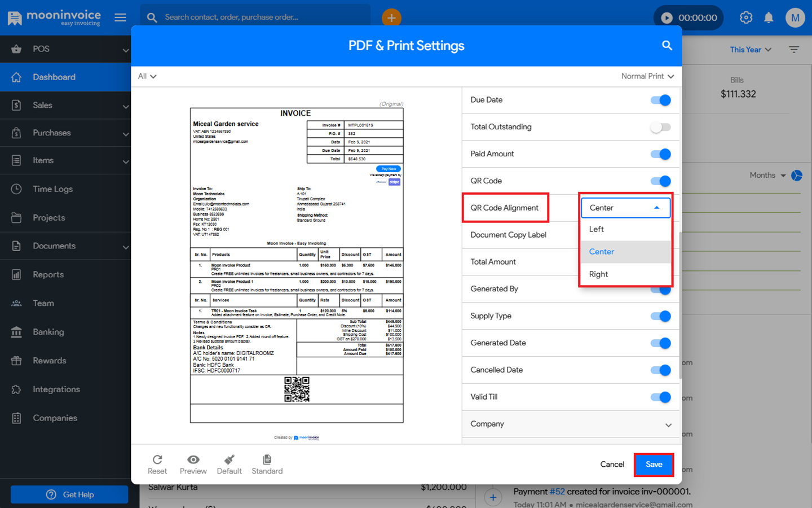This screenshot has height=508, width=812.
Task: Turn off the QR Code toggle
Action: [660, 181]
